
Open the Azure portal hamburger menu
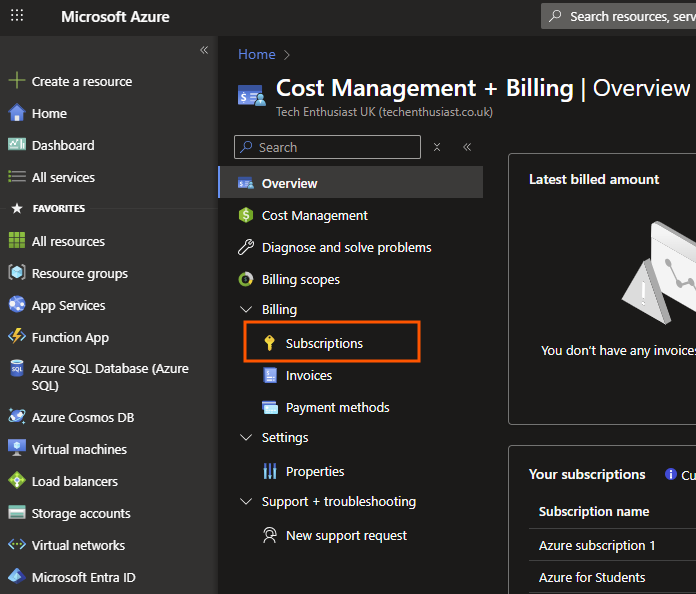coord(17,17)
